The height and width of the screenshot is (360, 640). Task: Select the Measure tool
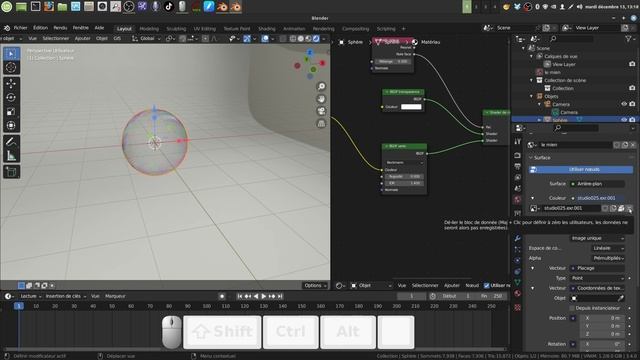(11, 156)
